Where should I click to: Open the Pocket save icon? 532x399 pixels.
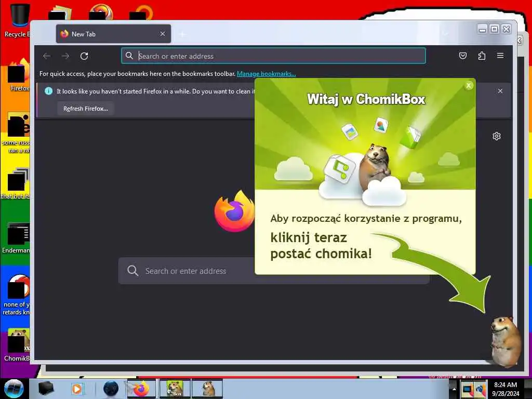(x=463, y=56)
